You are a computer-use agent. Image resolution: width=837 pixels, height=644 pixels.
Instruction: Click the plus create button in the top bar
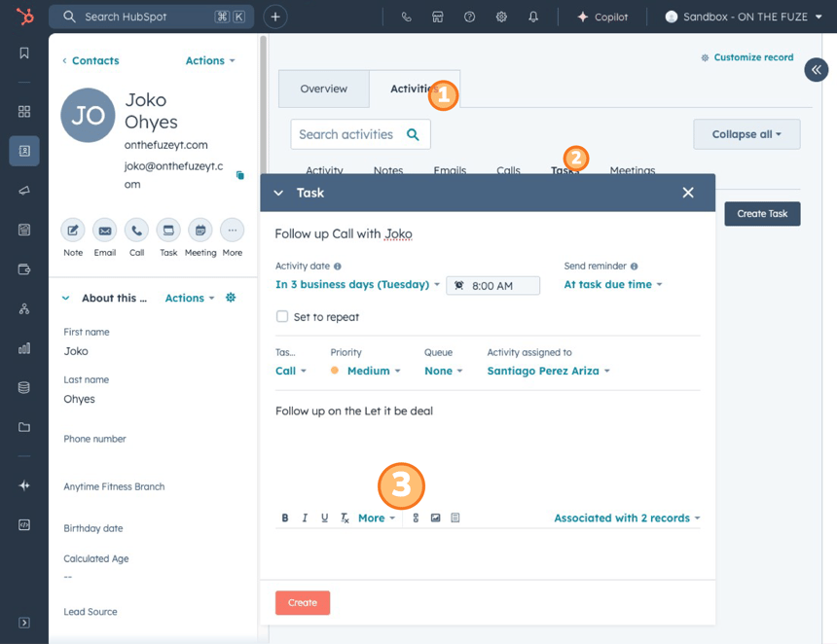(x=275, y=17)
